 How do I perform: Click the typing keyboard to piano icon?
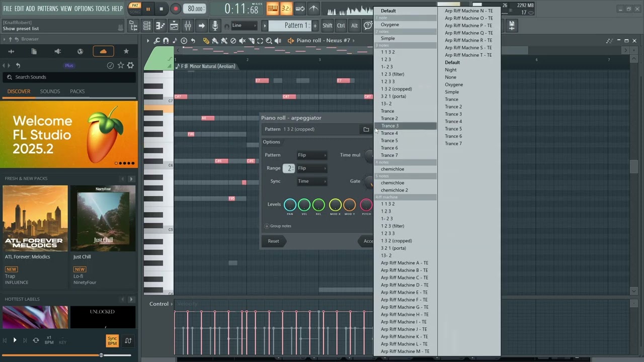272,9
